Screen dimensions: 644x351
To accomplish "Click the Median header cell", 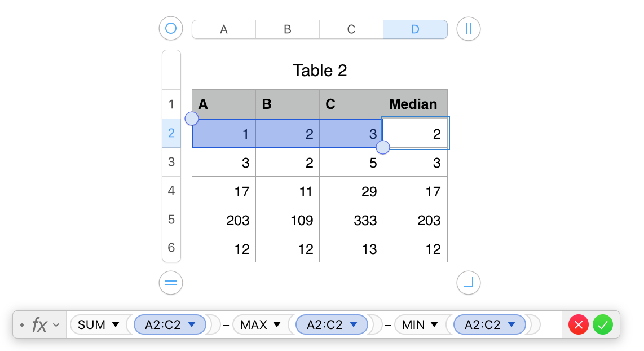I will coord(415,104).
